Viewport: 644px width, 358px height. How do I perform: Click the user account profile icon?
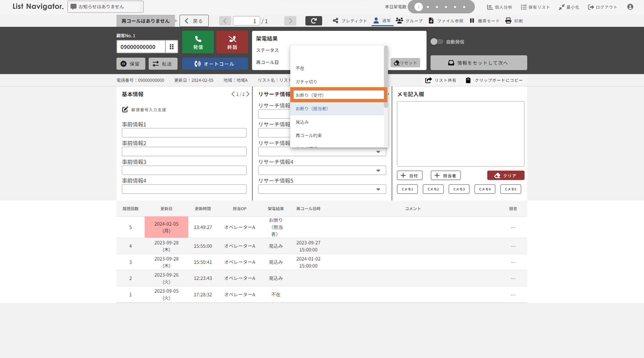(630, 7)
